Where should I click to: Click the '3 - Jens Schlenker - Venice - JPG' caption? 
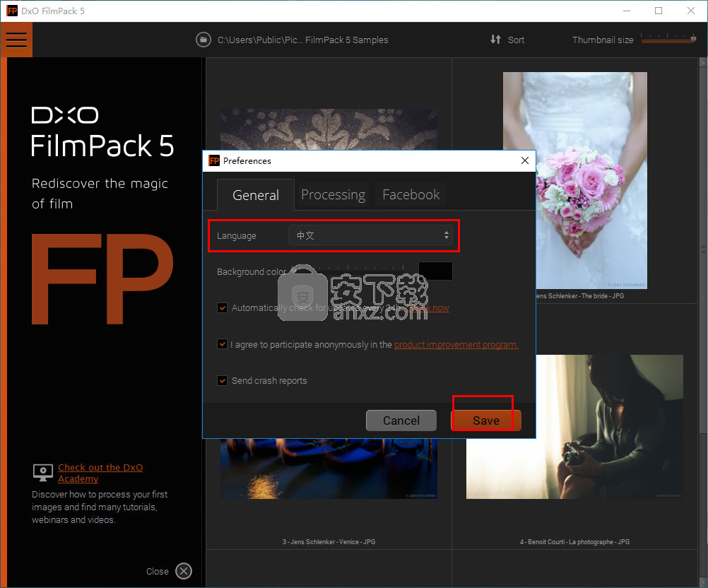click(329, 541)
